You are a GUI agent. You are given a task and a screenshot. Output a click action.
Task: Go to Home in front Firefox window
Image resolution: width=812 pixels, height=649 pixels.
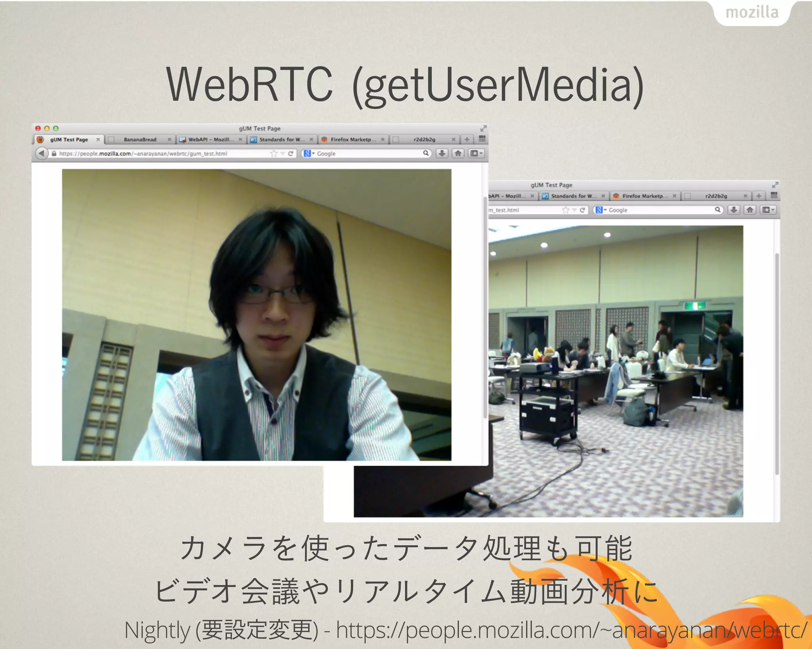[x=458, y=153]
